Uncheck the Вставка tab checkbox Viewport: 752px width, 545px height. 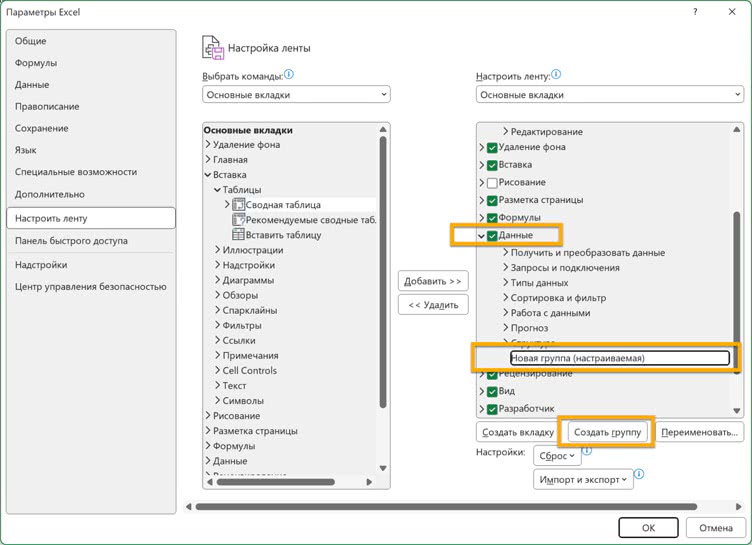492,166
